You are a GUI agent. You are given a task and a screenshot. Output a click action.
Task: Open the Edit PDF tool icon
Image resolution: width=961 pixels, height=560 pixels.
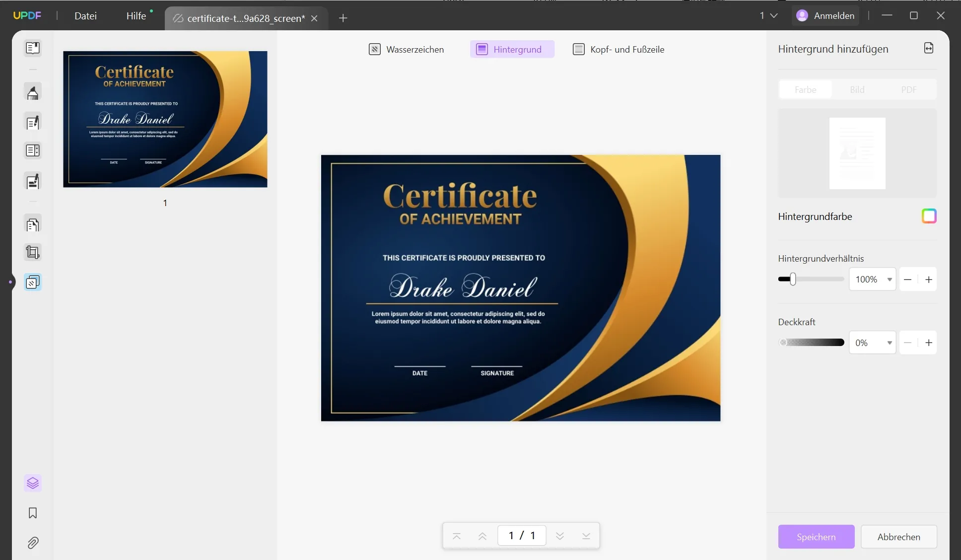coord(33,123)
